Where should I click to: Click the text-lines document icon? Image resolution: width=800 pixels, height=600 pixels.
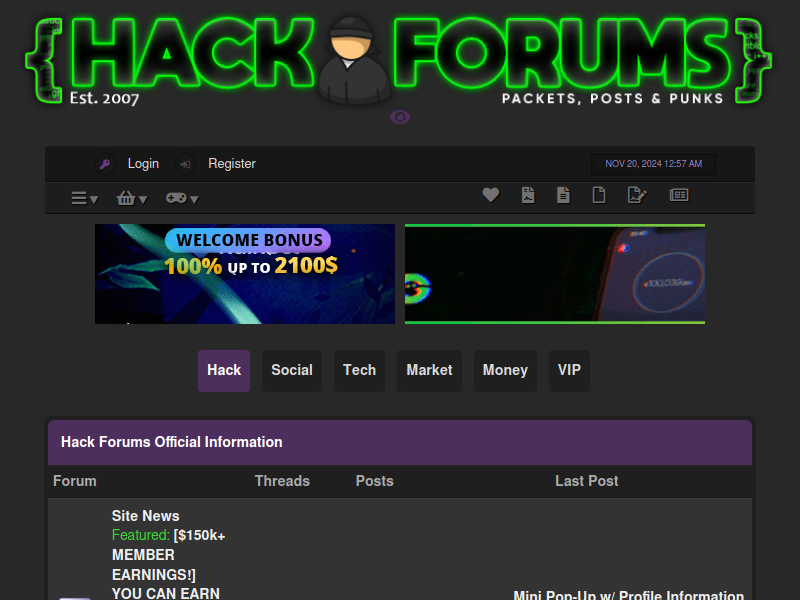click(x=563, y=195)
